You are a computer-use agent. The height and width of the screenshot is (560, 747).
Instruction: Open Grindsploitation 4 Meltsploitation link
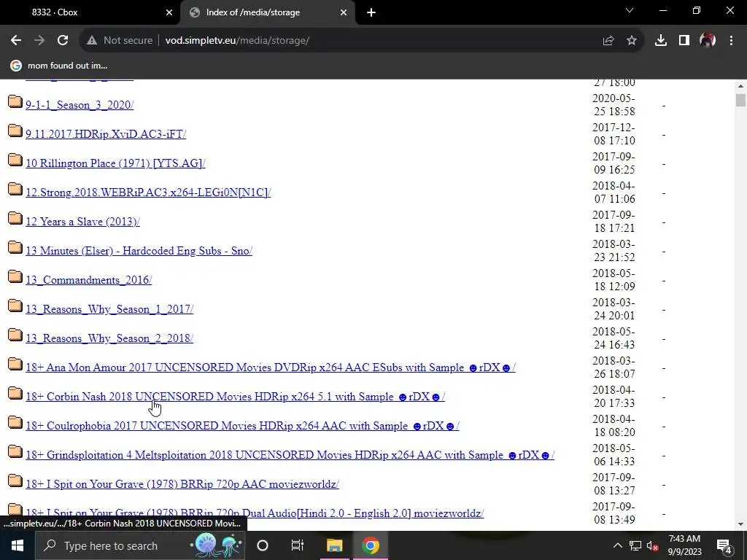point(290,455)
